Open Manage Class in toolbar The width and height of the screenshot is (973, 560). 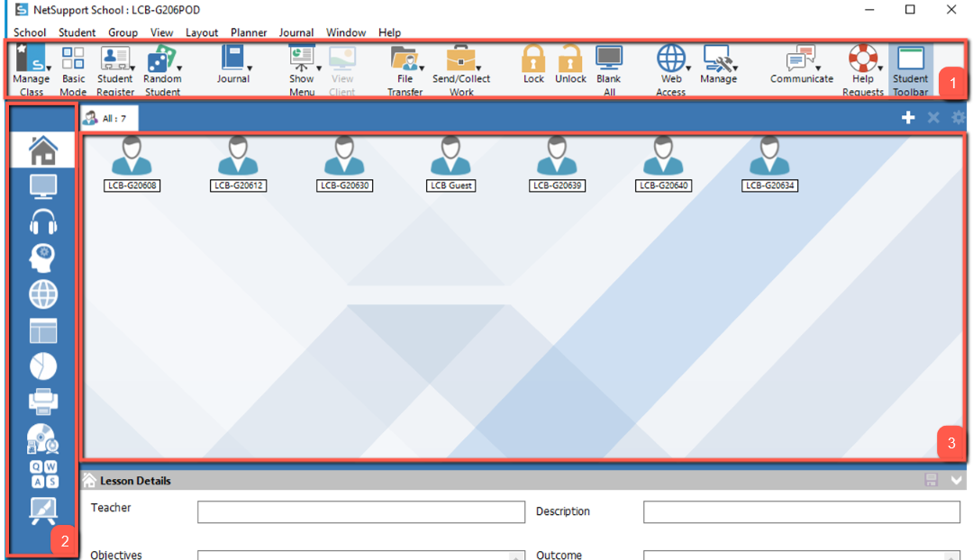[31, 71]
